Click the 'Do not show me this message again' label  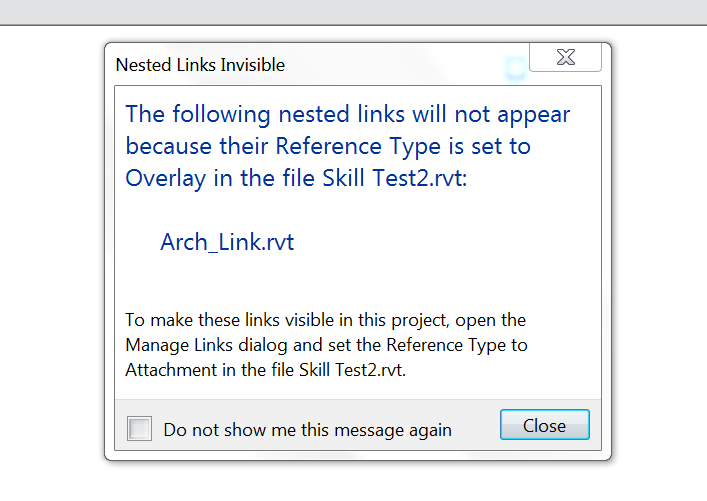click(307, 430)
